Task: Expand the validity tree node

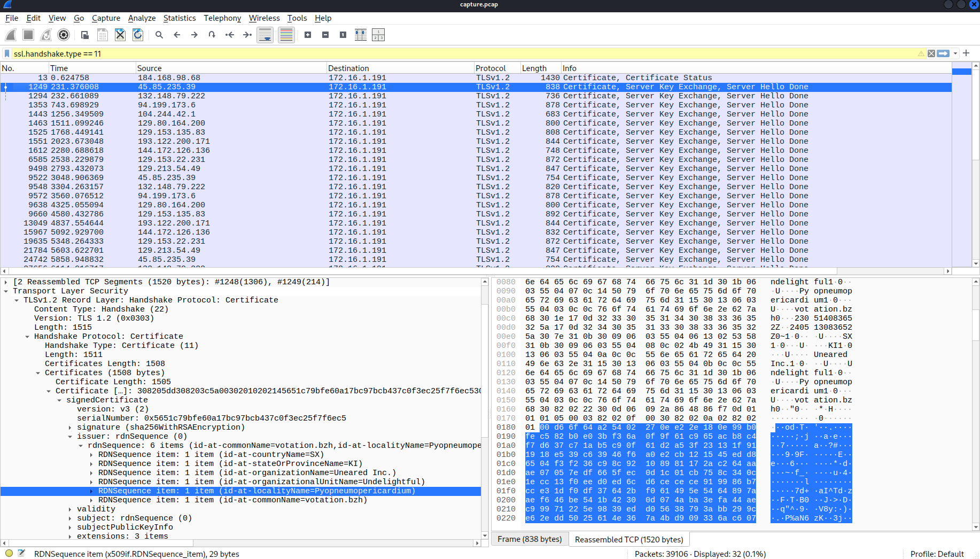Action: point(70,509)
